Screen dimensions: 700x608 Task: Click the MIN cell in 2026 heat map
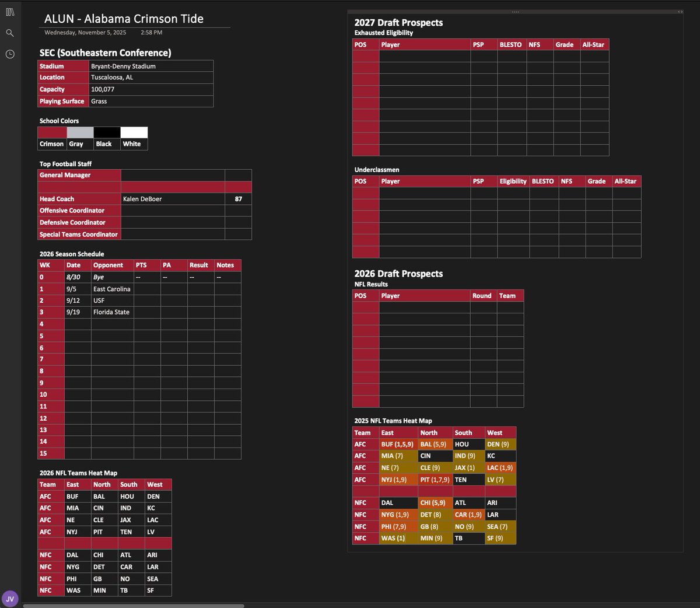104,590
